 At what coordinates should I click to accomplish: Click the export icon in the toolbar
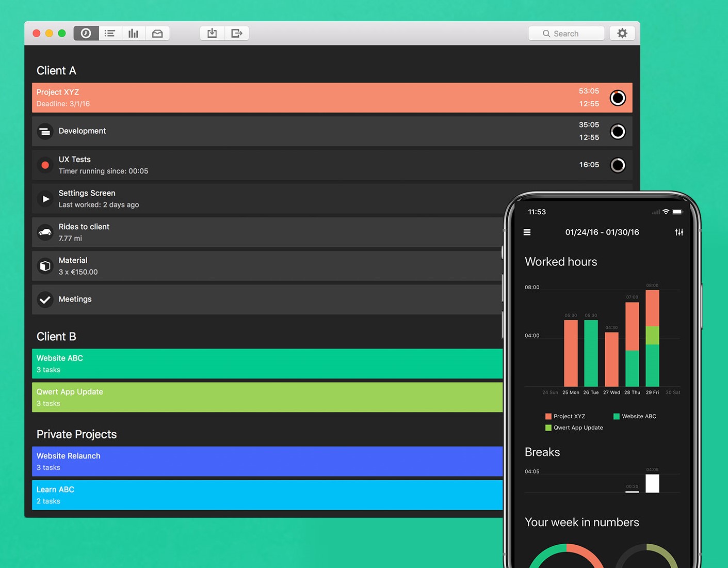coord(236,33)
